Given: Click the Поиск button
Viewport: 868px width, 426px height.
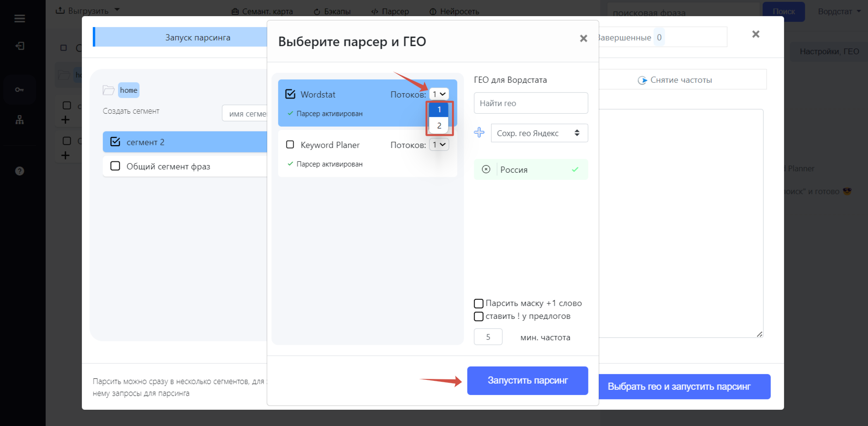Looking at the screenshot, I should [x=784, y=12].
